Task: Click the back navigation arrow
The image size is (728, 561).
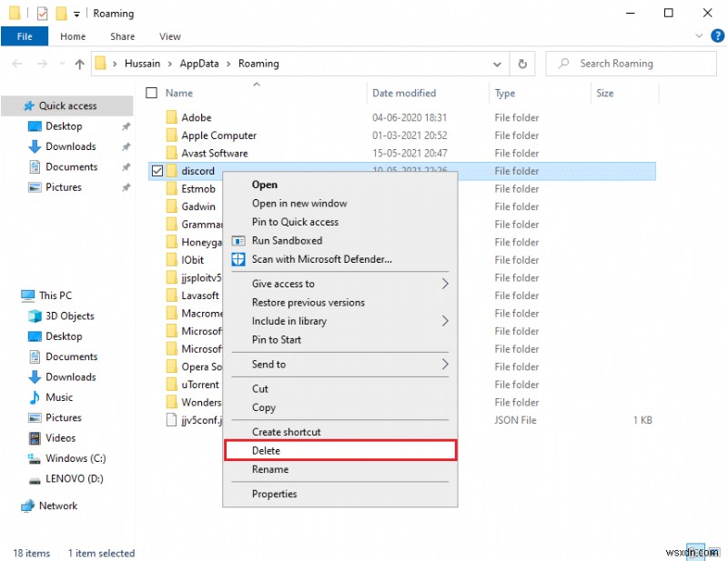Action: click(x=16, y=64)
